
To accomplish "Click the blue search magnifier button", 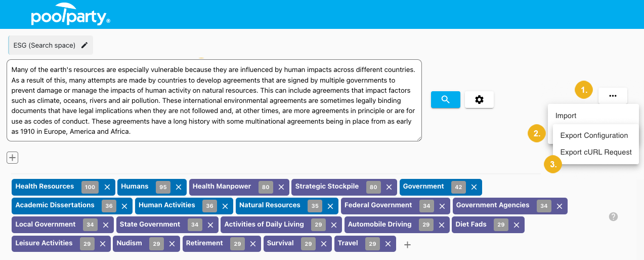I will [x=445, y=99].
